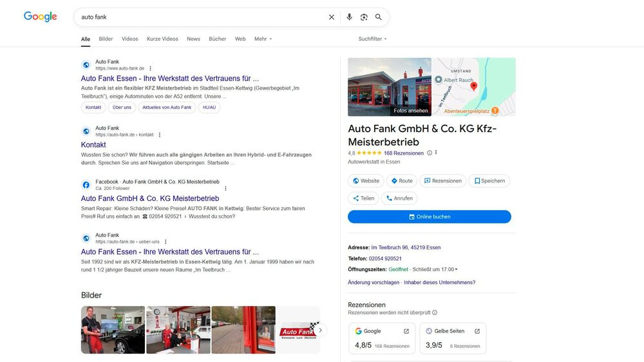Viewport: 644px width, 362px height.
Task: Click Aktuelles von Auto Fank chip
Action: pos(167,107)
